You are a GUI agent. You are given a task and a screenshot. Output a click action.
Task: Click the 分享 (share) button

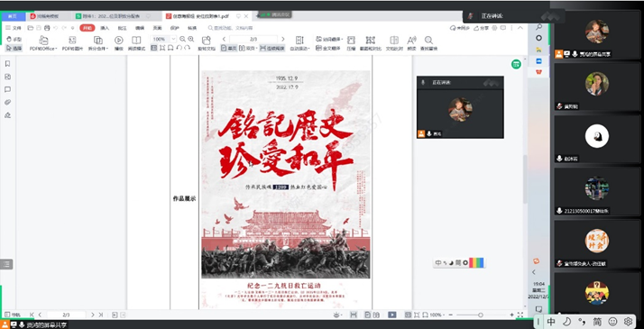click(x=482, y=28)
